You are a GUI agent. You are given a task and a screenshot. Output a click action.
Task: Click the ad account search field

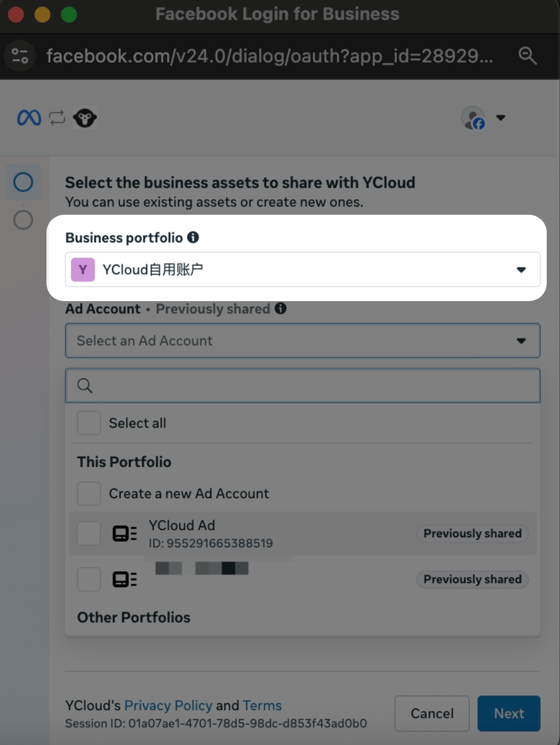click(303, 385)
